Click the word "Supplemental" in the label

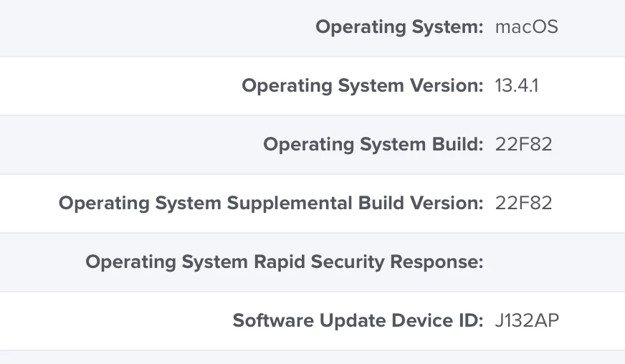pyautogui.click(x=290, y=203)
